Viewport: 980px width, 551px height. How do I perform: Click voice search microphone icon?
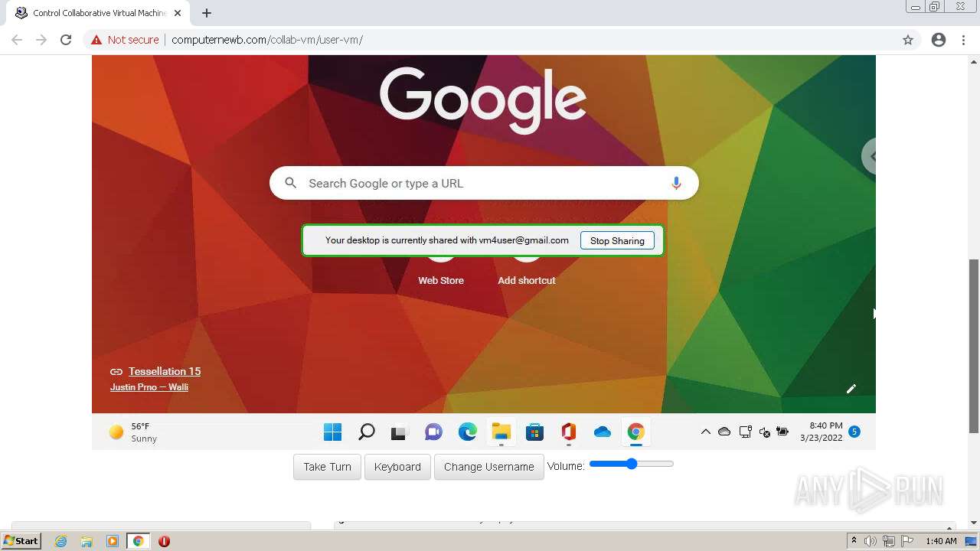coord(676,183)
